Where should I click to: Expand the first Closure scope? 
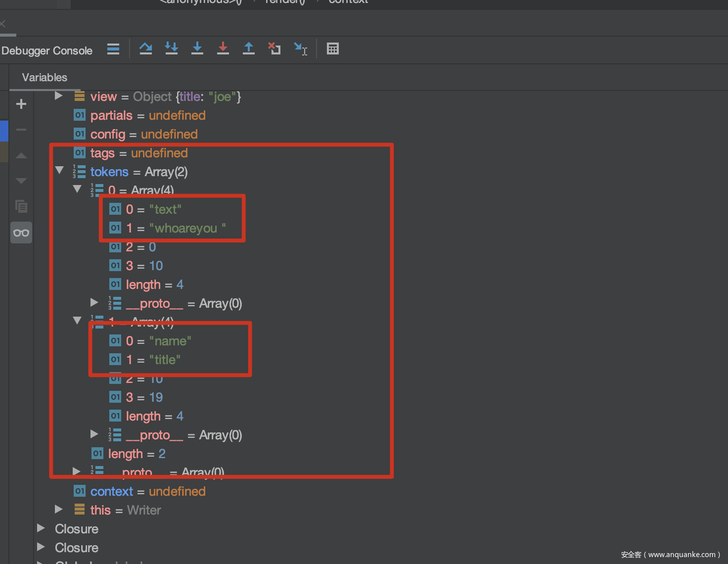tap(41, 528)
